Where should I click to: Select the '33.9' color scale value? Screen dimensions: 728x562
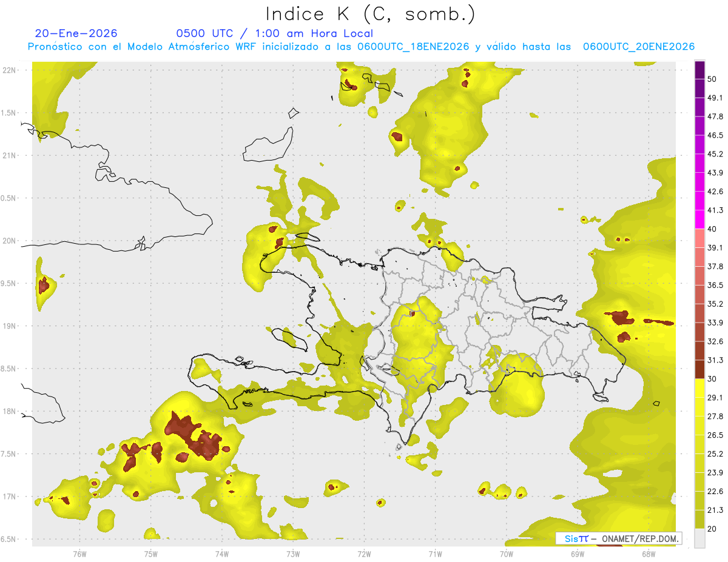coord(715,323)
